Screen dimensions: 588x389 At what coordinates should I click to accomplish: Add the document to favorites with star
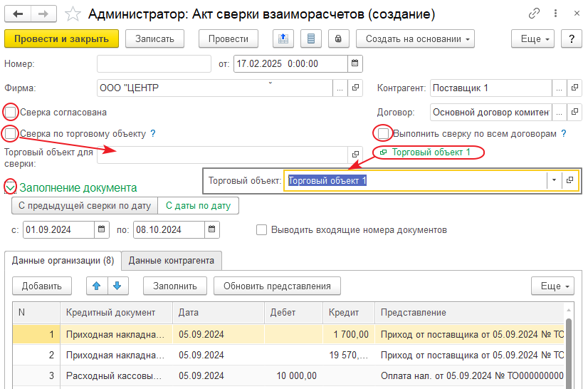coord(73,14)
